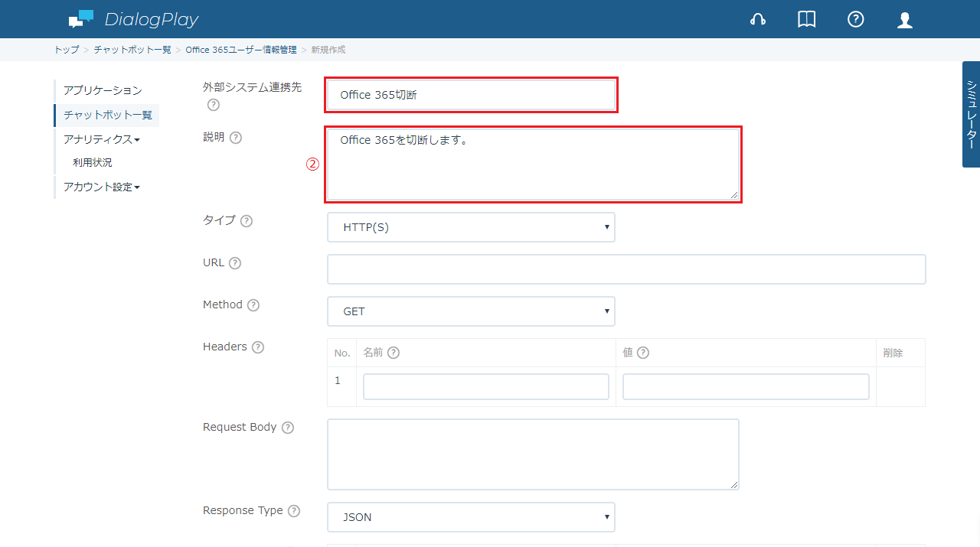Image resolution: width=980 pixels, height=547 pixels.
Task: Click help icon next to Method
Action: (x=253, y=305)
